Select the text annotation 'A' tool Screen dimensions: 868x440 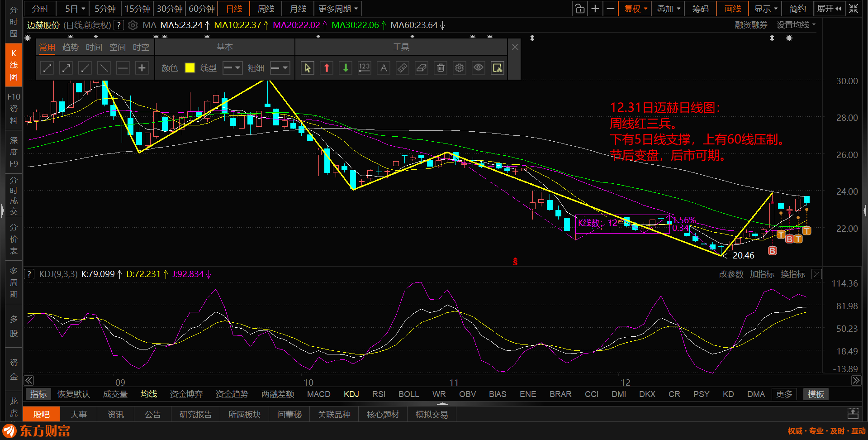click(x=384, y=68)
